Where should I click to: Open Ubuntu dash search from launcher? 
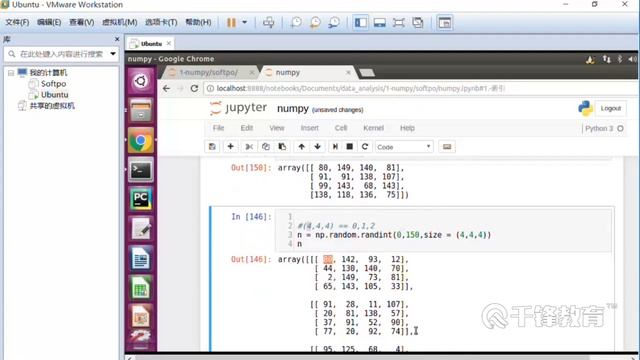[141, 81]
